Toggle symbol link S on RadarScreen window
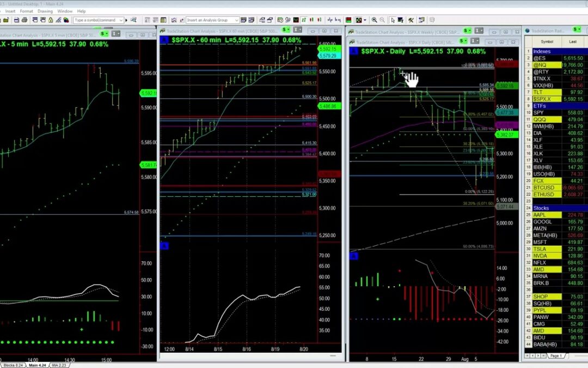This screenshot has width=588, height=368. tap(576, 29)
